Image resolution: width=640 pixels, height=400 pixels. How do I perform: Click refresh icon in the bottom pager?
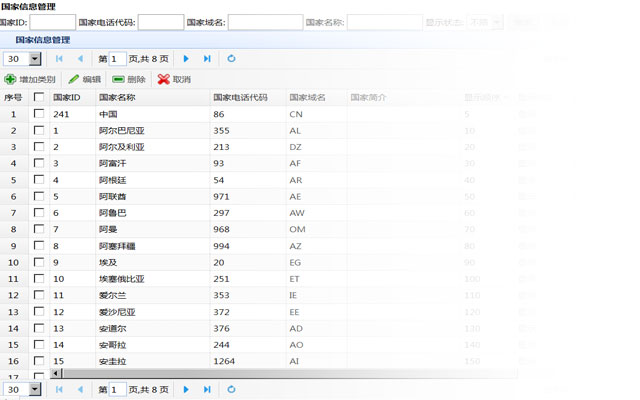[232, 389]
